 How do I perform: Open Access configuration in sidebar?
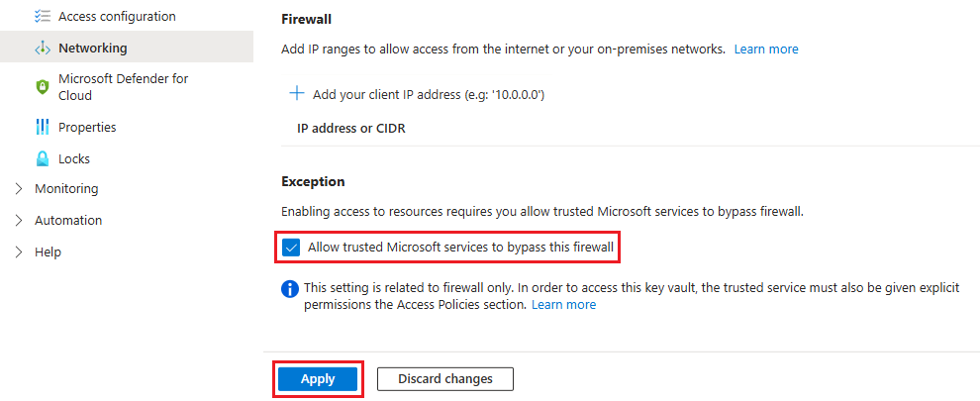(117, 17)
